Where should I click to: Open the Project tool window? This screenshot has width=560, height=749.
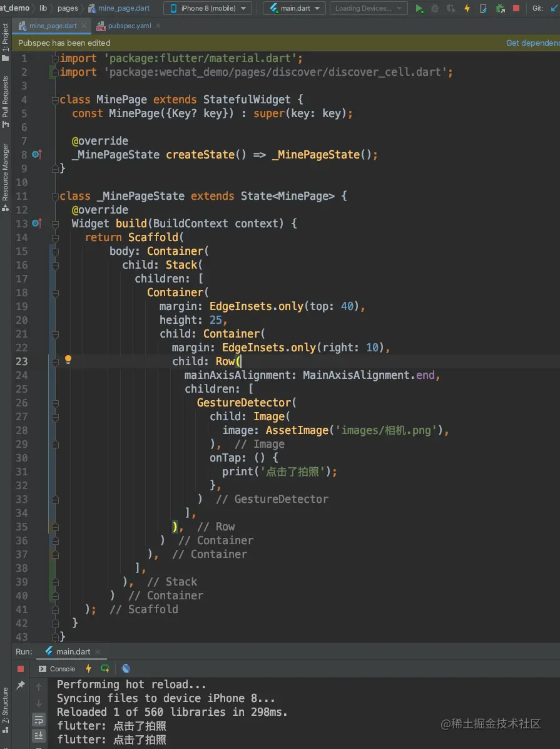[x=5, y=41]
